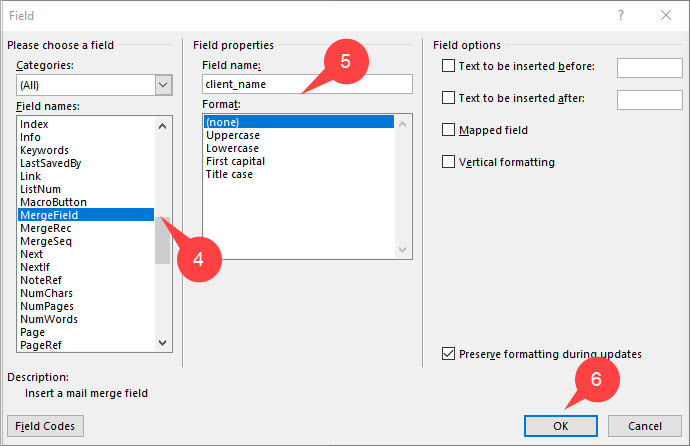Uncheck Preserve formatting during updates
690x446 pixels.
point(448,353)
